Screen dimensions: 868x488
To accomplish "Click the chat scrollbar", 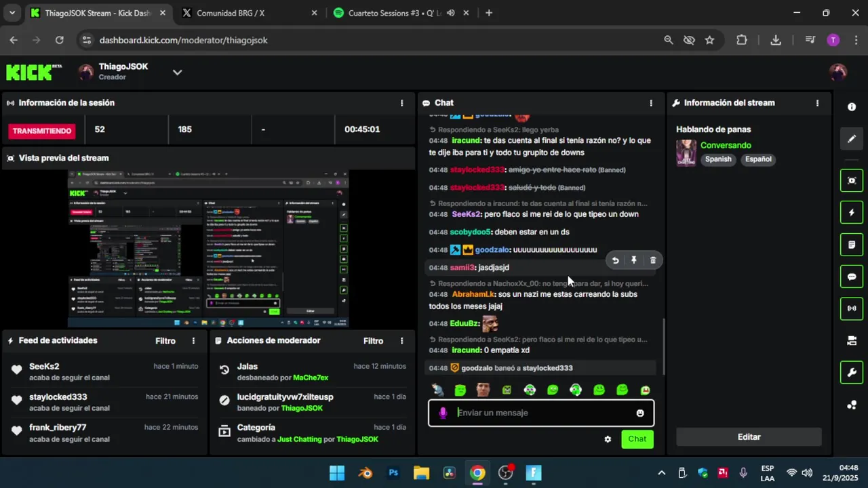I will pyautogui.click(x=663, y=346).
